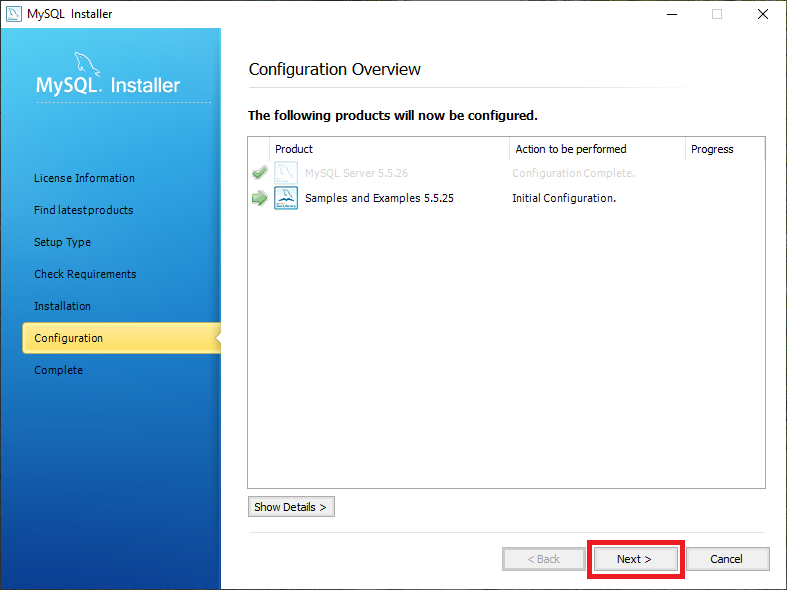Click the 'Configuration Complete.' action text
The width and height of the screenshot is (787, 590).
[574, 173]
